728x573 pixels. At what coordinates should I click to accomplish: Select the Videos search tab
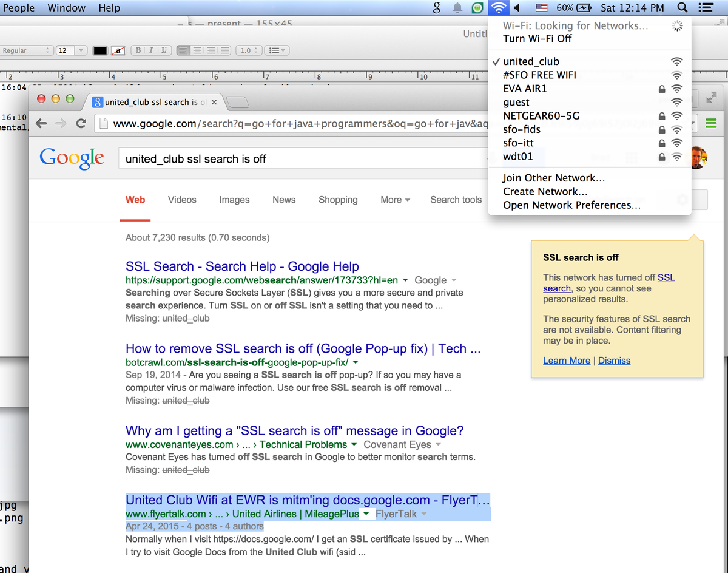coord(182,200)
